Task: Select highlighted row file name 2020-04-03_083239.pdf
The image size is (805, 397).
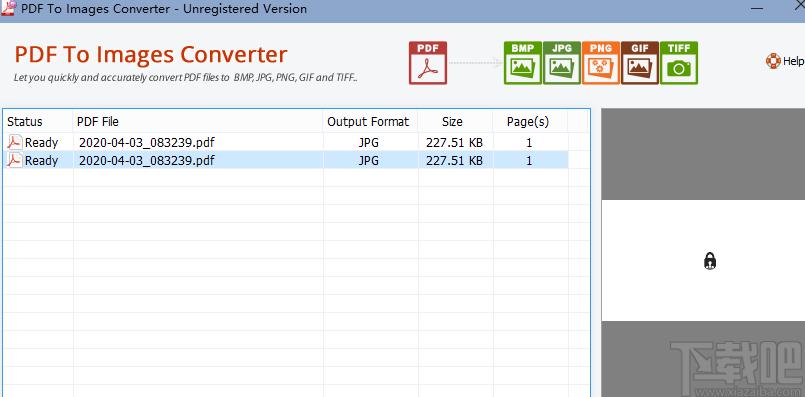Action: (146, 160)
